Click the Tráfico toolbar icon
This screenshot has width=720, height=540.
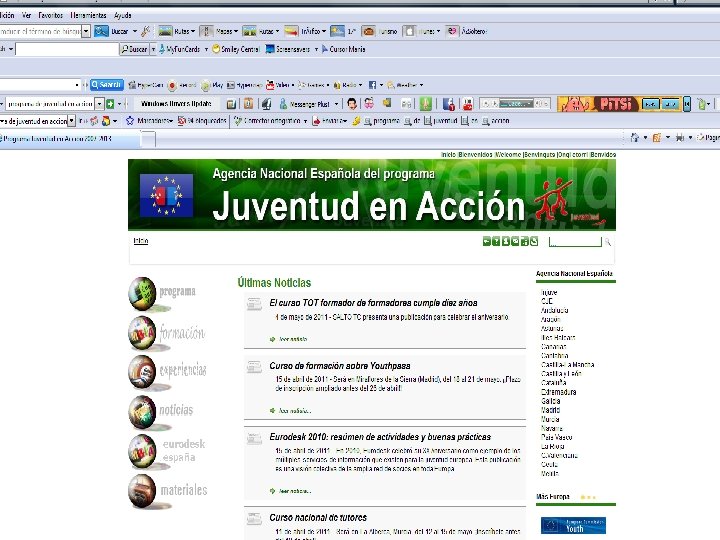tap(291, 31)
